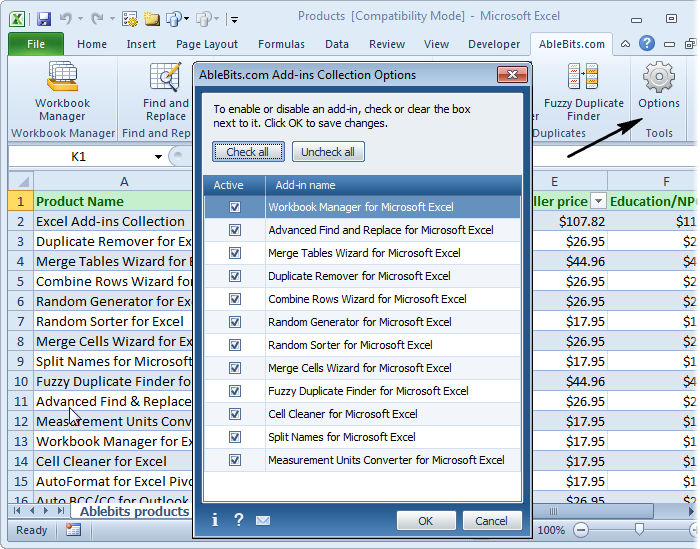
Task: Click the Redo icon
Action: pyautogui.click(x=97, y=18)
